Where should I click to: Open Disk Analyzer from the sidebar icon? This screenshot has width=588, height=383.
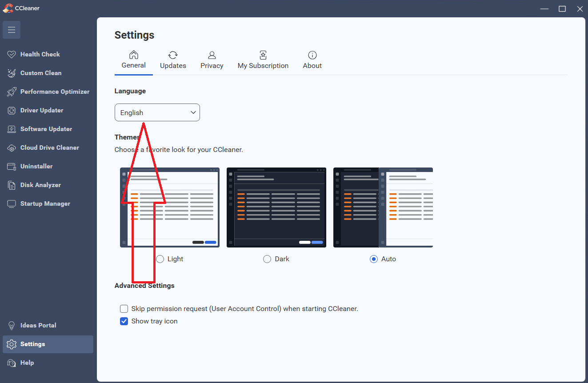[x=12, y=185]
